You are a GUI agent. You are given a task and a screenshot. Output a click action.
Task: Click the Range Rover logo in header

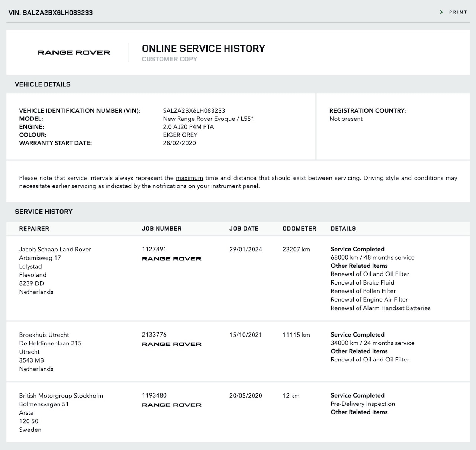tap(74, 52)
